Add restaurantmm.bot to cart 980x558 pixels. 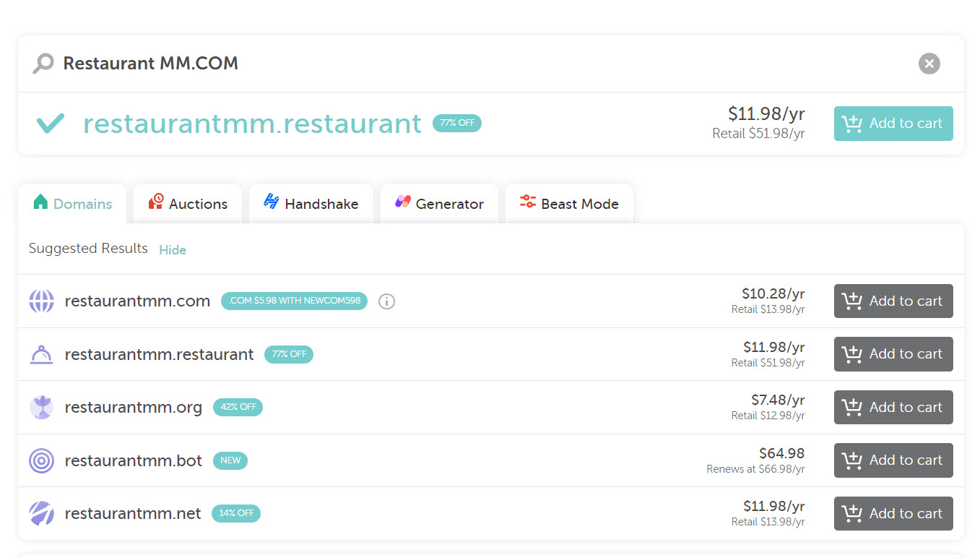[x=893, y=460]
